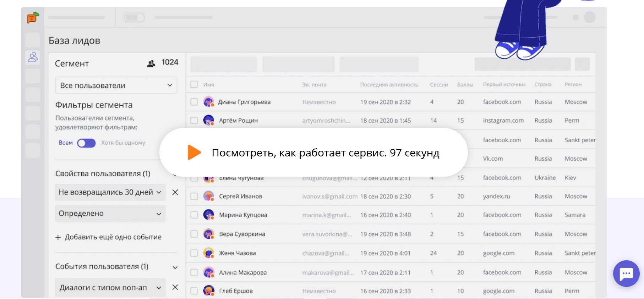Screen dimensions: 644x299
Task: Open the users section sidebar icon
Action: 33,57
